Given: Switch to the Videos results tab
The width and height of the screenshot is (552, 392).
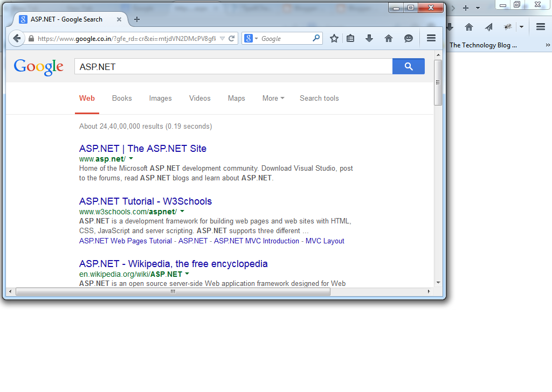Looking at the screenshot, I should [x=199, y=99].
